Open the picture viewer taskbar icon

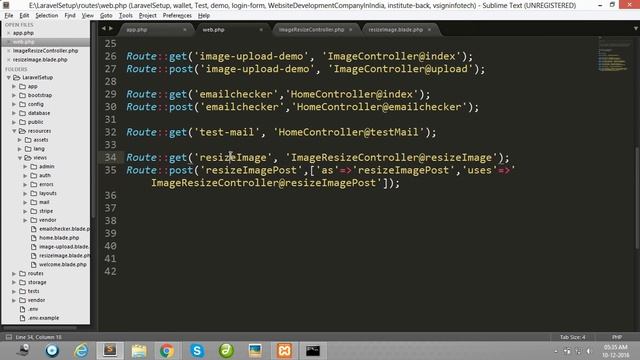coord(255,351)
